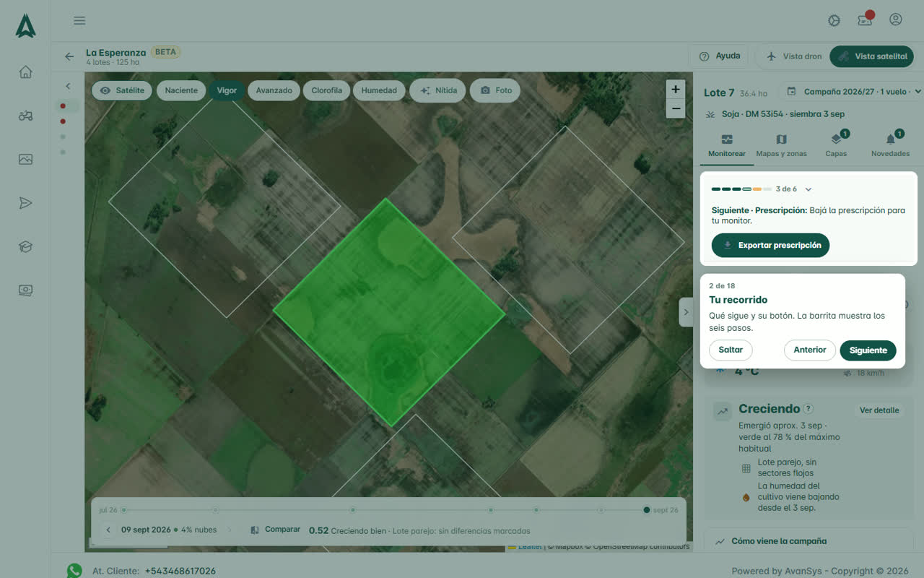This screenshot has height=578, width=924.
Task: Open the Monitorear tab
Action: tap(727, 145)
